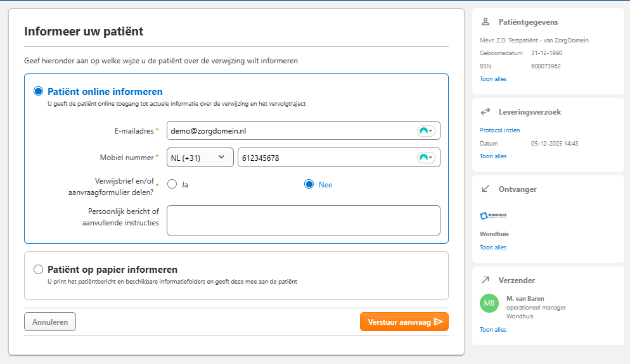Select Patiënt op papier informeren option
Viewport: 630px width, 364px height.
[39, 270]
